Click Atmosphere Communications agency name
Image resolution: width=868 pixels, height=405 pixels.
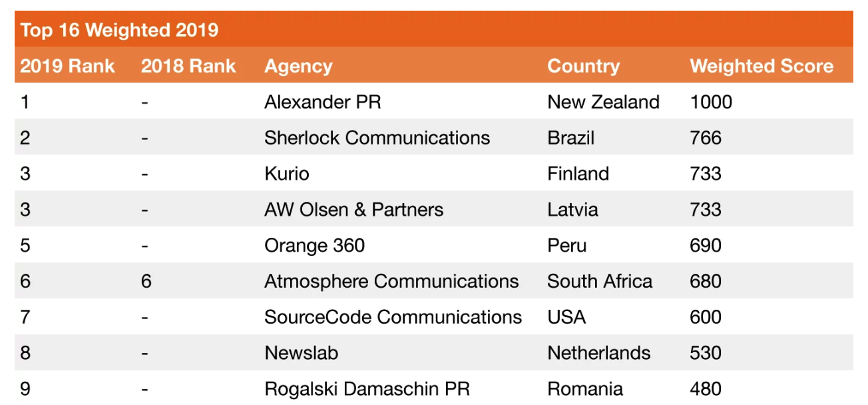pyautogui.click(x=391, y=282)
